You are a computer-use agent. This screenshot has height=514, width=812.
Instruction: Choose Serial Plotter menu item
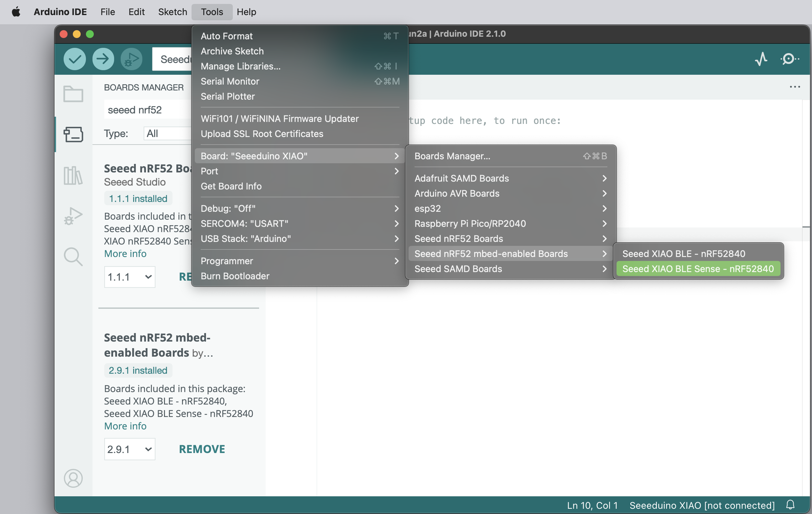(300, 97)
